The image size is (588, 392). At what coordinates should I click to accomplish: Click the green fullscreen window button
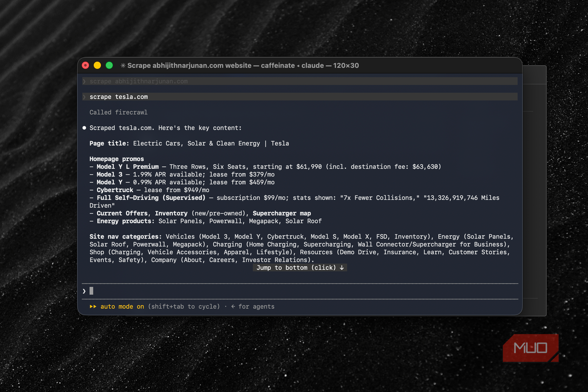(109, 65)
